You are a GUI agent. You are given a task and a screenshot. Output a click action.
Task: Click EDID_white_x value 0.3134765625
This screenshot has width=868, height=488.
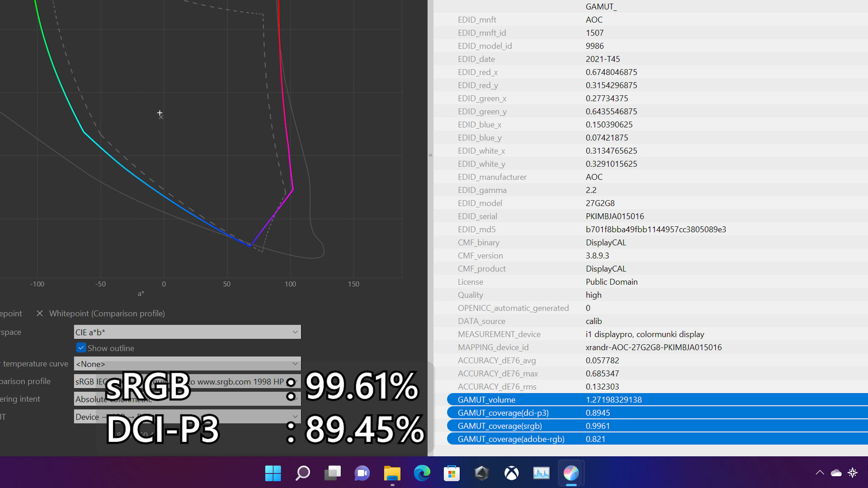tap(611, 150)
